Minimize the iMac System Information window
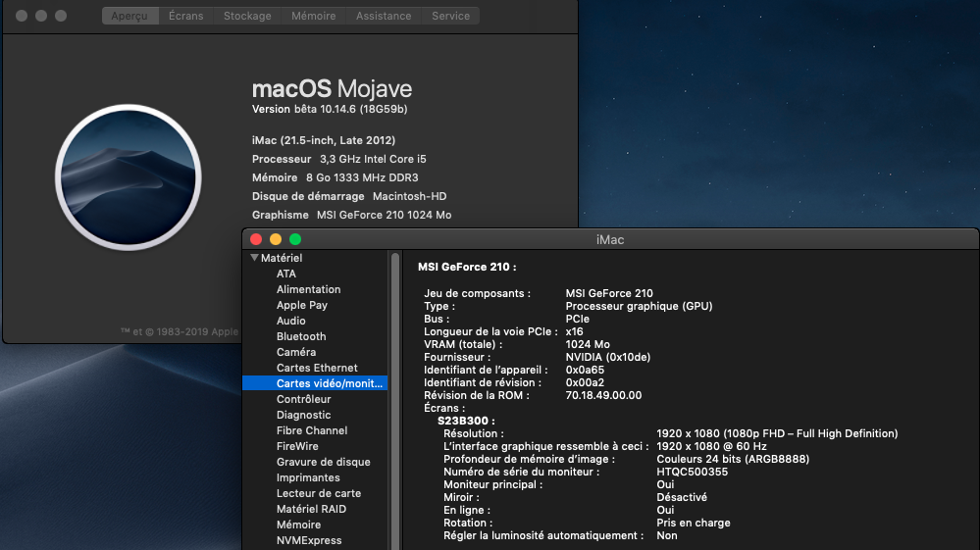 (276, 239)
